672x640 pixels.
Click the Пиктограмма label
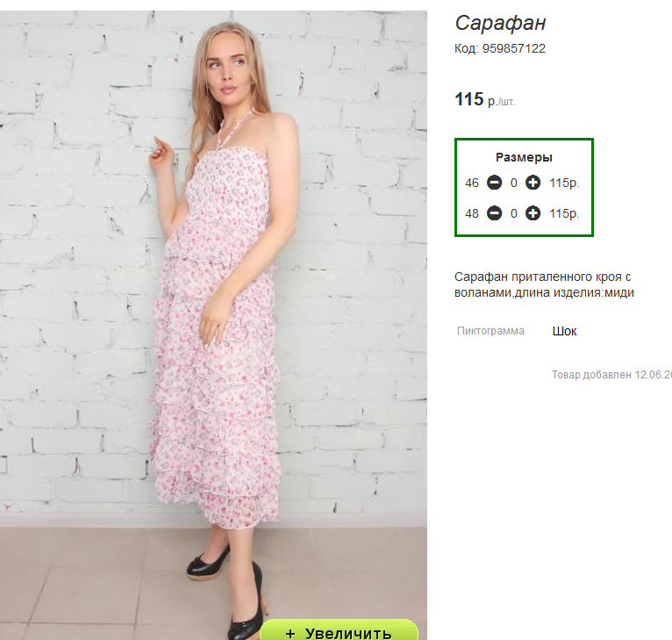click(490, 331)
